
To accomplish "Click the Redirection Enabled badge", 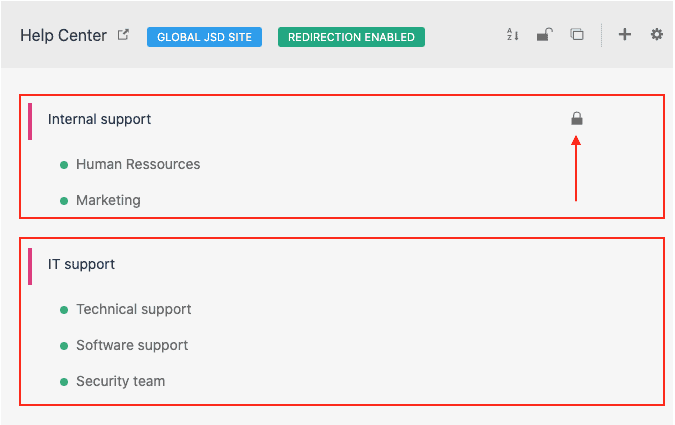I will tap(351, 37).
